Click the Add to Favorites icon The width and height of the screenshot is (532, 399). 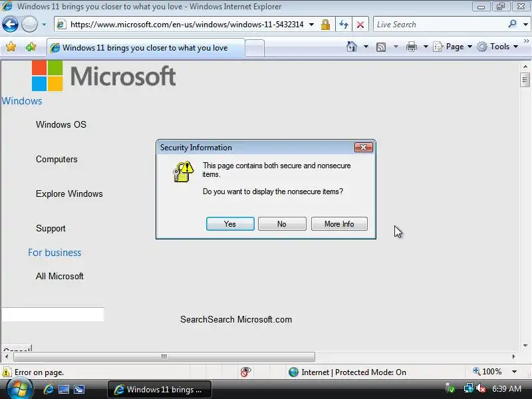(x=31, y=47)
